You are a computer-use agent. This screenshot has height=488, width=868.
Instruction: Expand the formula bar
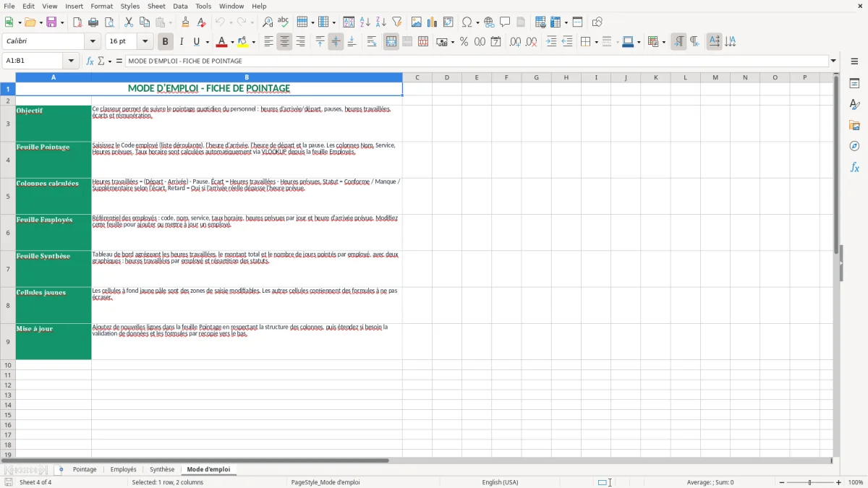point(834,61)
